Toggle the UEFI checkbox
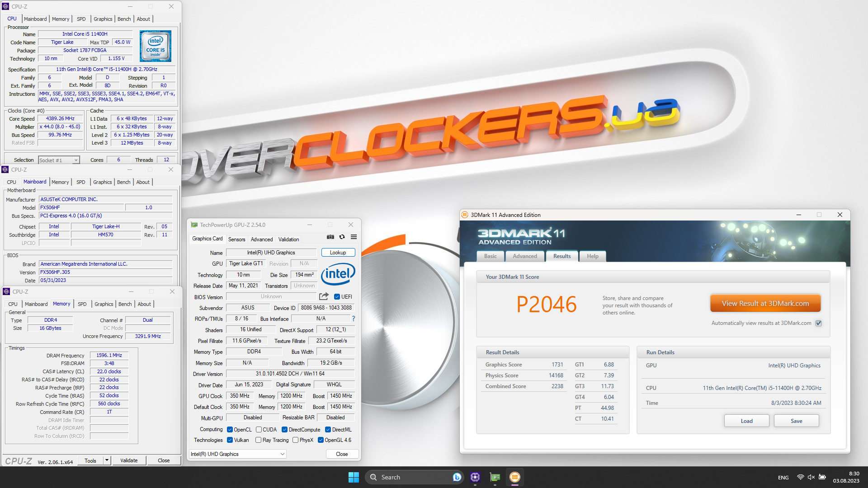868x488 pixels. (337, 297)
